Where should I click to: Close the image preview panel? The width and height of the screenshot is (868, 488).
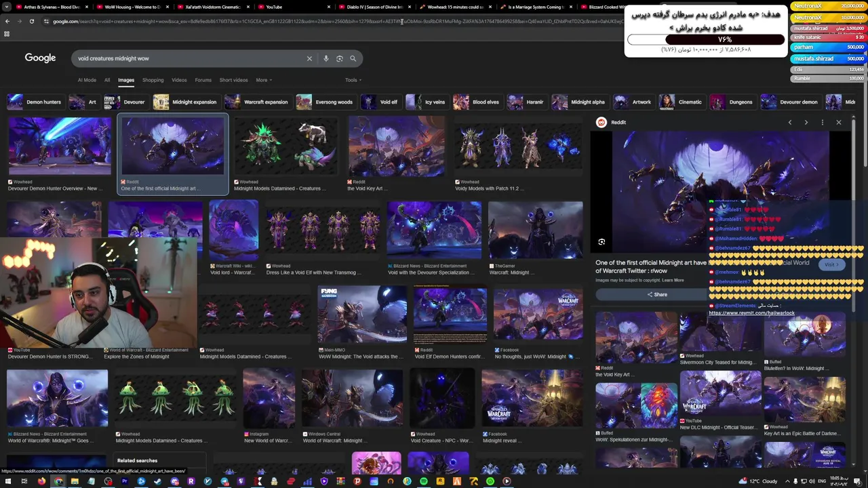[x=838, y=123]
